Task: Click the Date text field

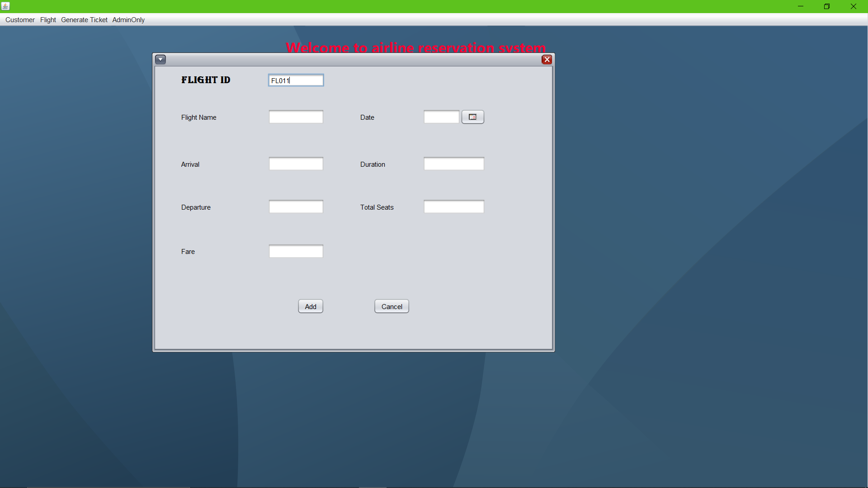Action: pyautogui.click(x=441, y=117)
